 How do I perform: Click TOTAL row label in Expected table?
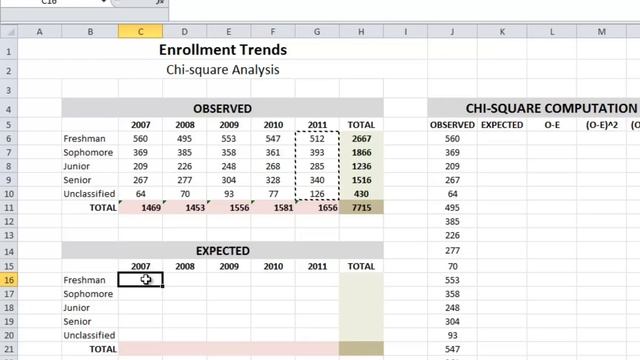pyautogui.click(x=103, y=349)
